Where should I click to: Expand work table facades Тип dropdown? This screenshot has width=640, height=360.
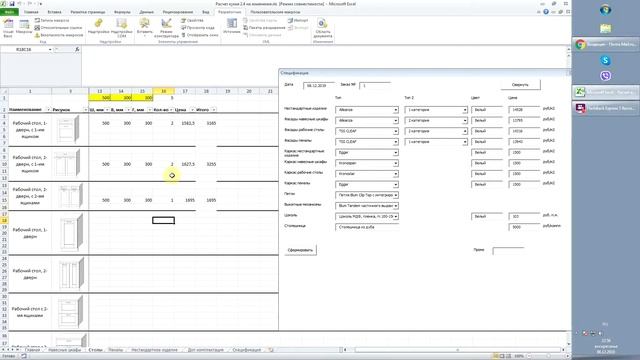tap(395, 131)
